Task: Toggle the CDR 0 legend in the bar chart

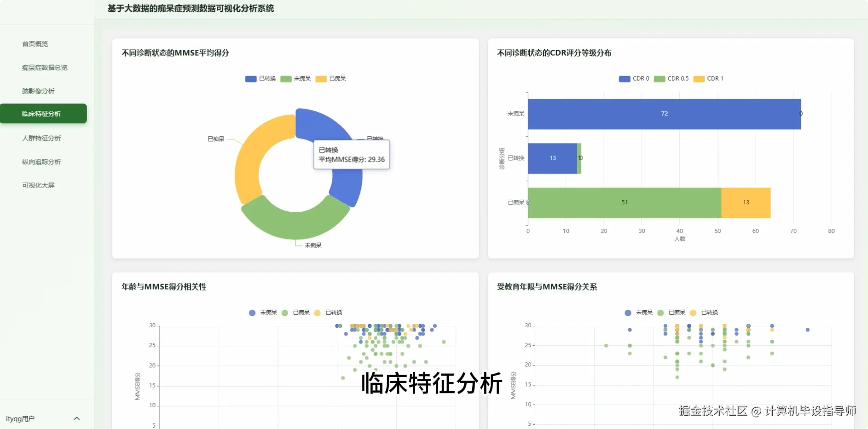Action: click(635, 78)
